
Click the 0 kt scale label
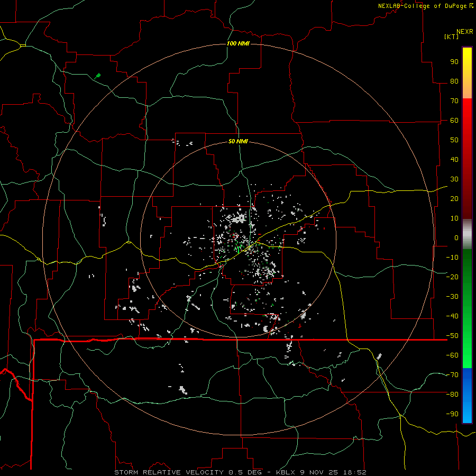(x=456, y=238)
